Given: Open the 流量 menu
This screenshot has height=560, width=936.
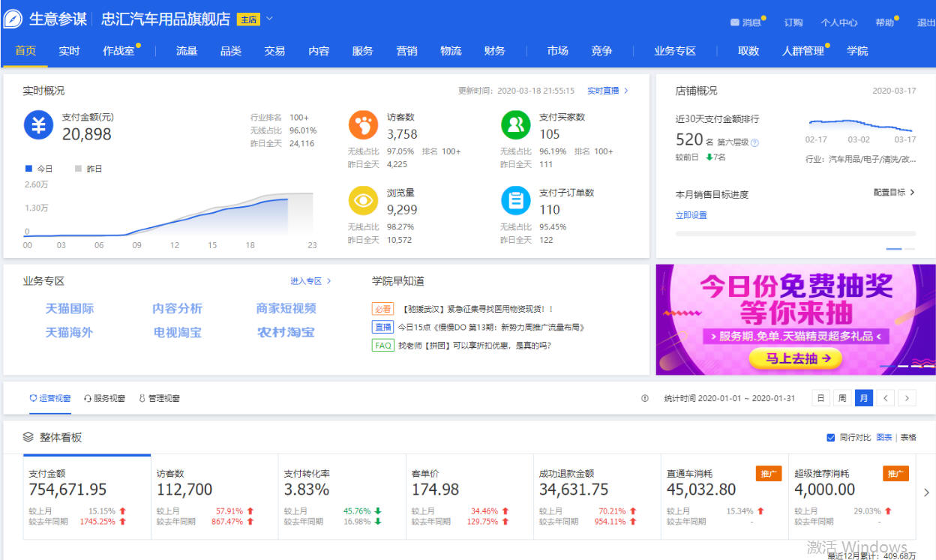Looking at the screenshot, I should click(187, 51).
